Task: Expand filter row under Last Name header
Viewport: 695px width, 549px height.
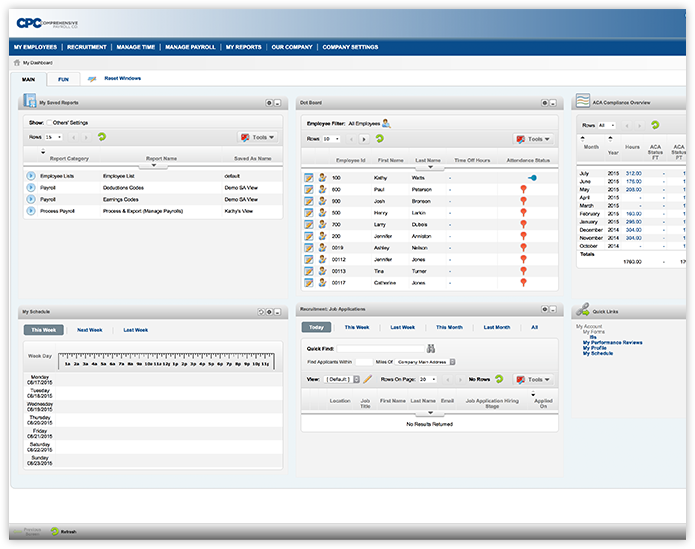Action: (430, 167)
